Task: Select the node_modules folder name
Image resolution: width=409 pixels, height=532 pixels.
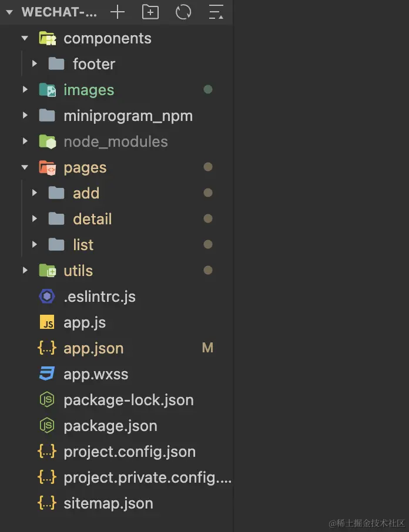Action: 116,142
